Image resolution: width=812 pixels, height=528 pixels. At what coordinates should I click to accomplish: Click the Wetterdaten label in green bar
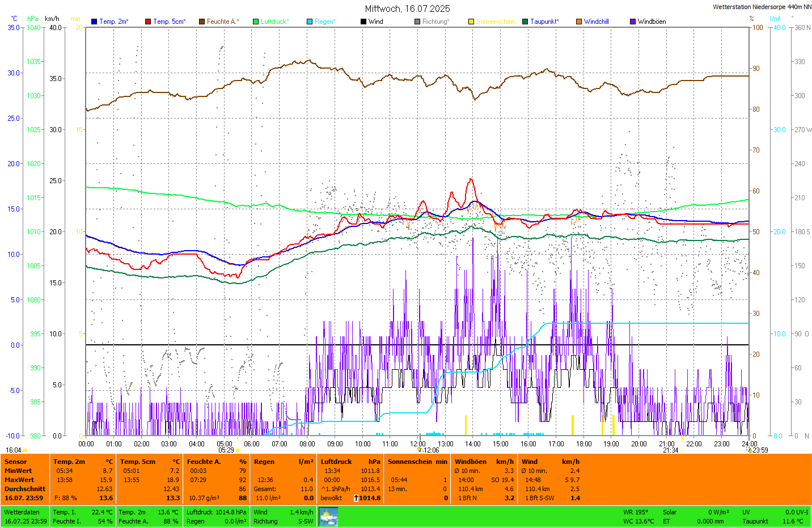22,512
